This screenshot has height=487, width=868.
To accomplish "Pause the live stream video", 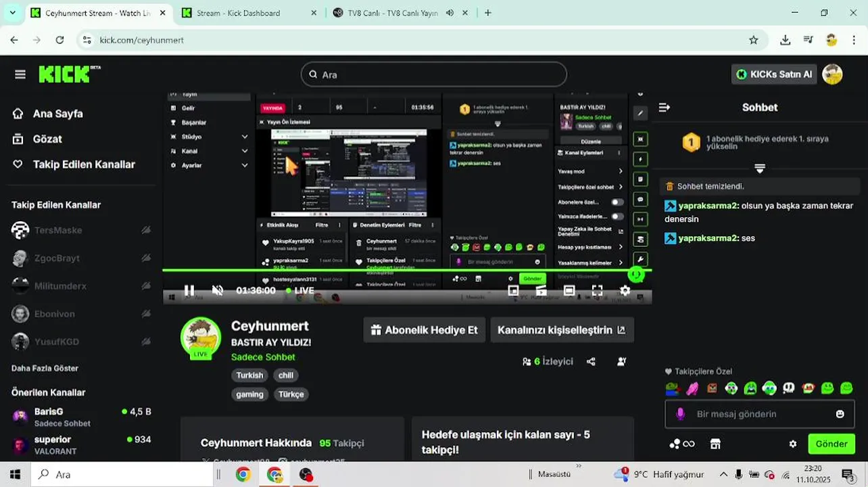I will [x=189, y=290].
